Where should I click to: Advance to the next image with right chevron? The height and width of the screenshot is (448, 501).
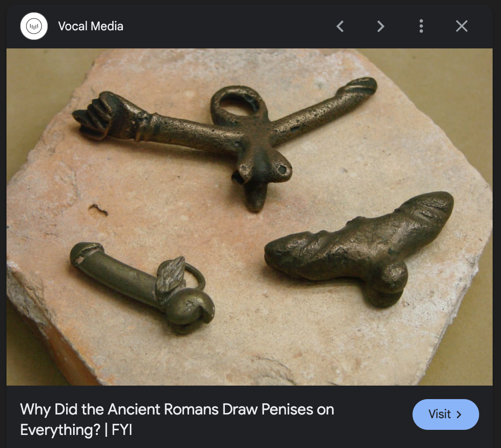coord(380,26)
